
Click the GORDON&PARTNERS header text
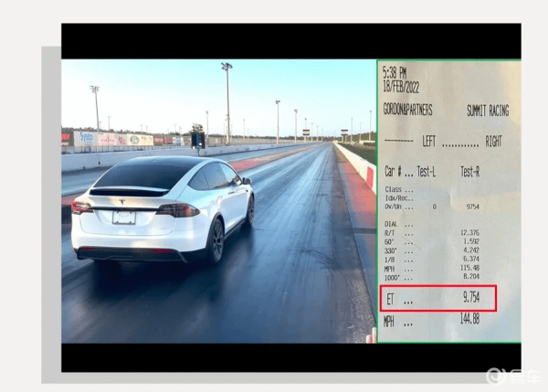click(x=407, y=111)
